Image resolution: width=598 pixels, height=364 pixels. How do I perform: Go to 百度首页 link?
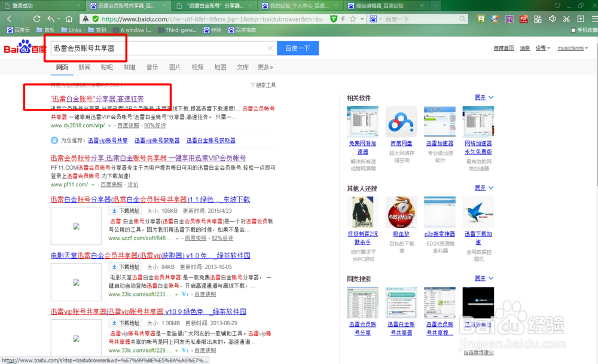[504, 48]
